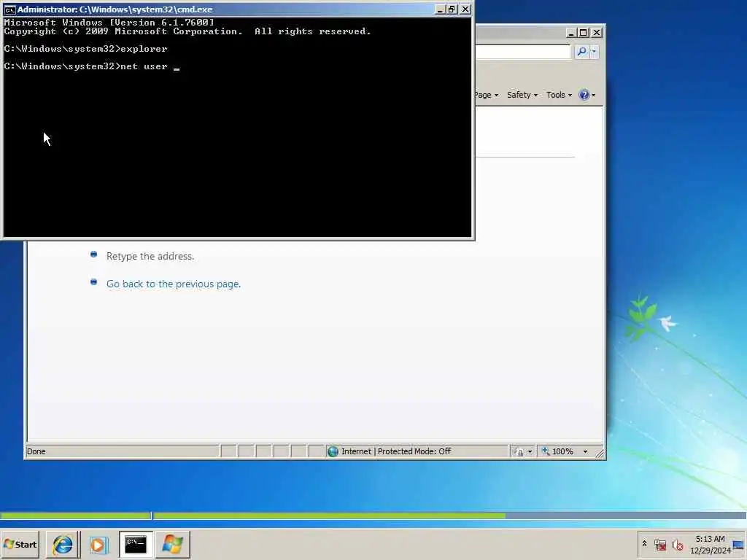Viewport: 747px width, 560px height.
Task: Restore down the cmd.exe window
Action: click(452, 9)
